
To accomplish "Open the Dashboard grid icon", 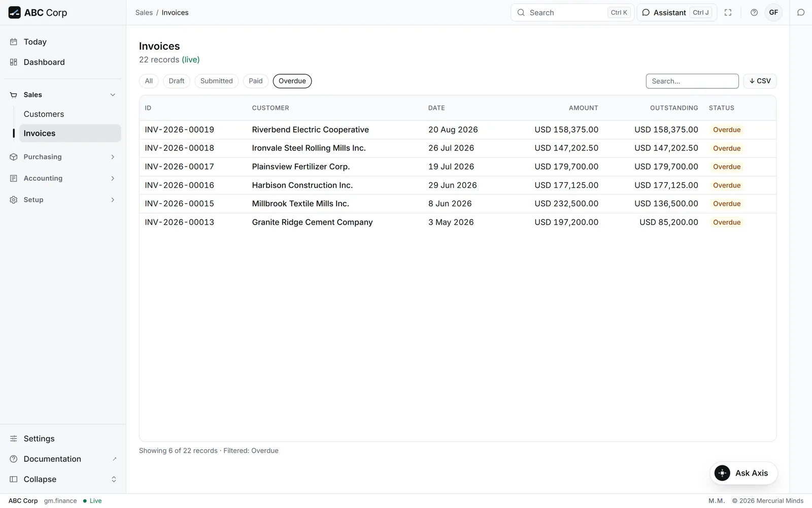I will pyautogui.click(x=14, y=62).
